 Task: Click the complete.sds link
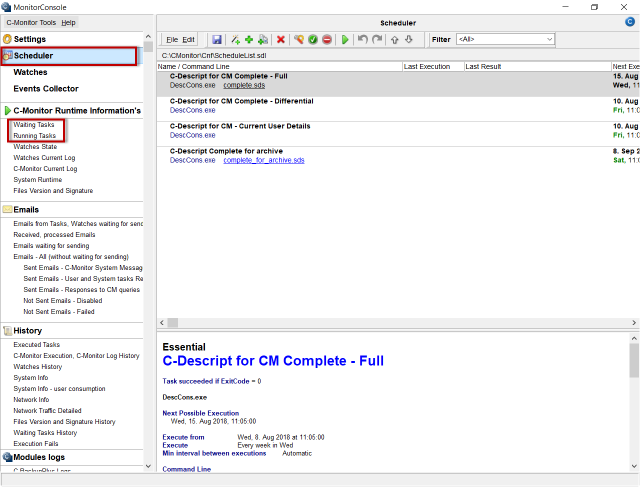[244, 85]
